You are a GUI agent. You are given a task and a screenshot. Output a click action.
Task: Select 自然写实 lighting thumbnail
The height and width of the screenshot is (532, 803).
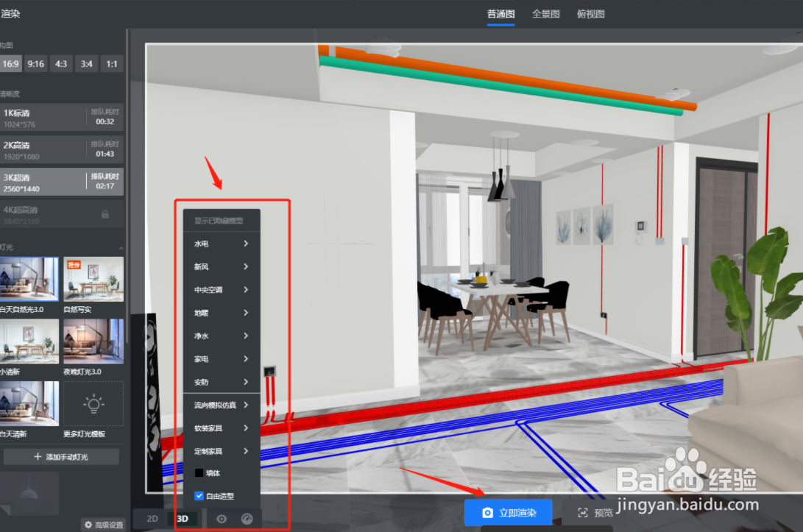click(x=93, y=280)
